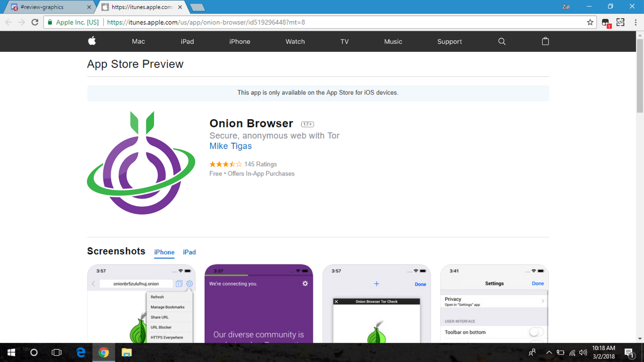Image resolution: width=644 pixels, height=362 pixels.
Task: Open the Action Center notification icon
Action: coord(628,352)
